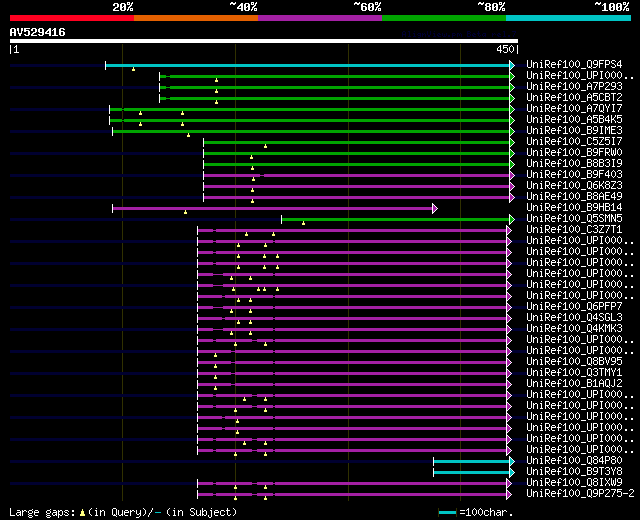Click the green ~80% identity legend segment
The image size is (640, 520).
[x=444, y=18]
